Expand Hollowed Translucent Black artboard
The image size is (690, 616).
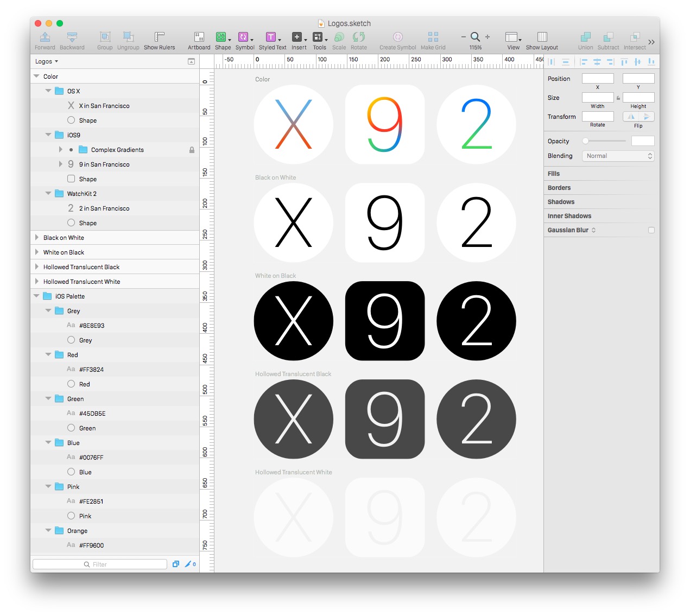pos(36,267)
